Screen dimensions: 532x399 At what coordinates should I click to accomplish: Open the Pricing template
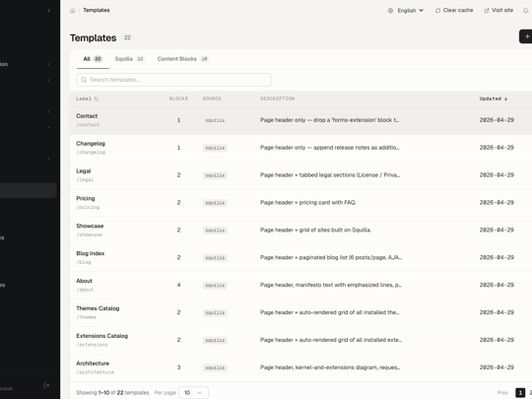pyautogui.click(x=86, y=198)
